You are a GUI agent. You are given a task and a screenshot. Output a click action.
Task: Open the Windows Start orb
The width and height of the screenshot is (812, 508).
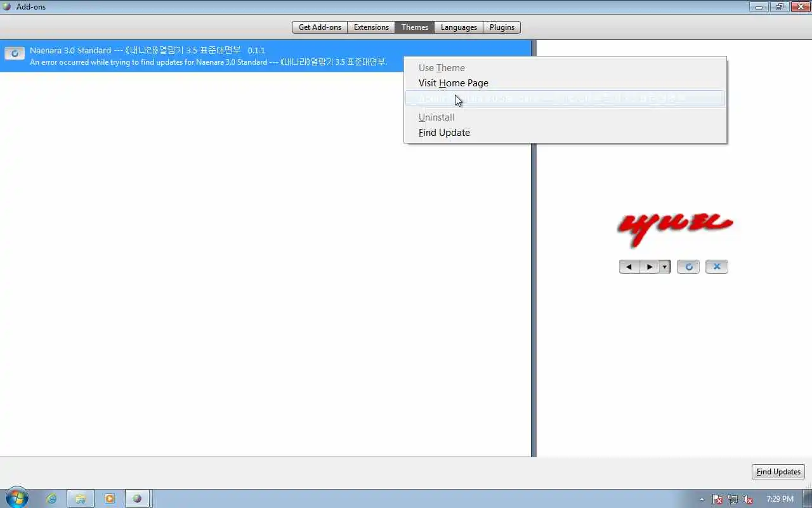click(x=17, y=498)
